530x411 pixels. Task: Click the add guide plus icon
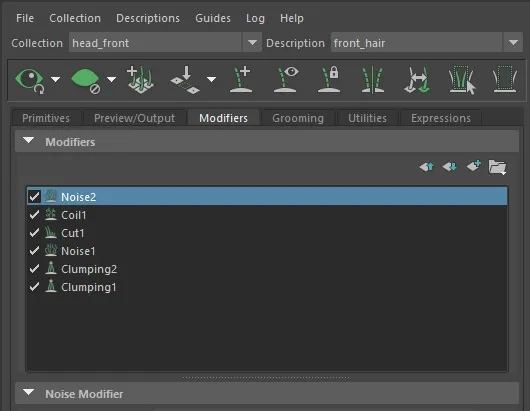[241, 80]
